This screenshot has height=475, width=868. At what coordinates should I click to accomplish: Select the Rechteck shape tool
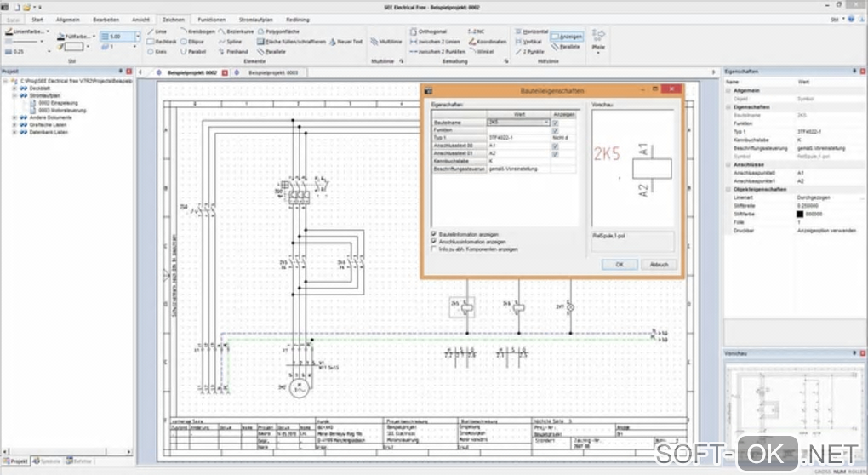click(x=165, y=41)
